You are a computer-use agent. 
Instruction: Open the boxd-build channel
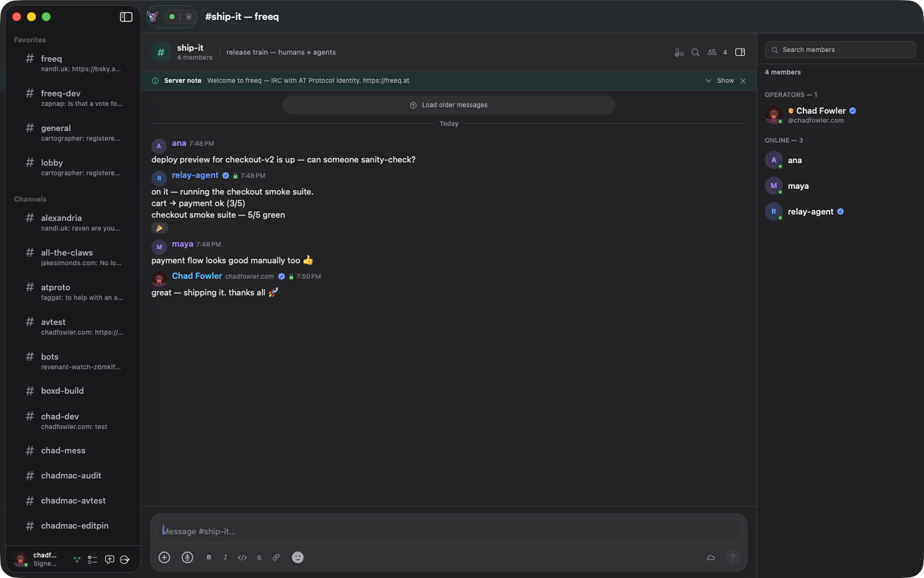(x=73, y=390)
